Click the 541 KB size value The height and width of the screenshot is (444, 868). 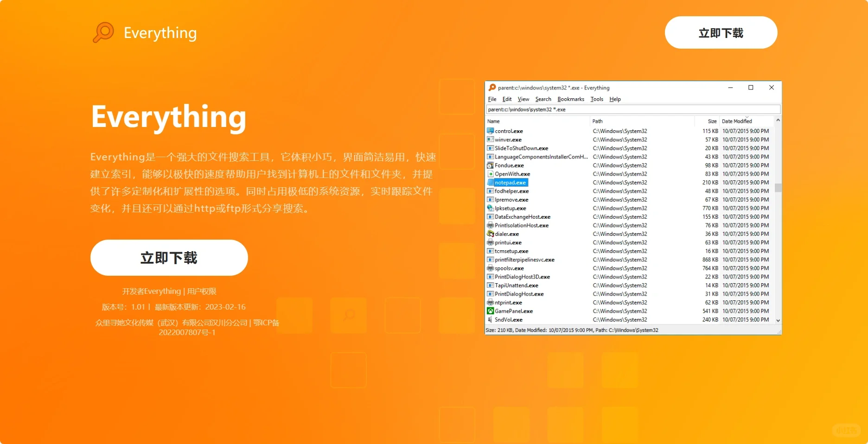710,311
